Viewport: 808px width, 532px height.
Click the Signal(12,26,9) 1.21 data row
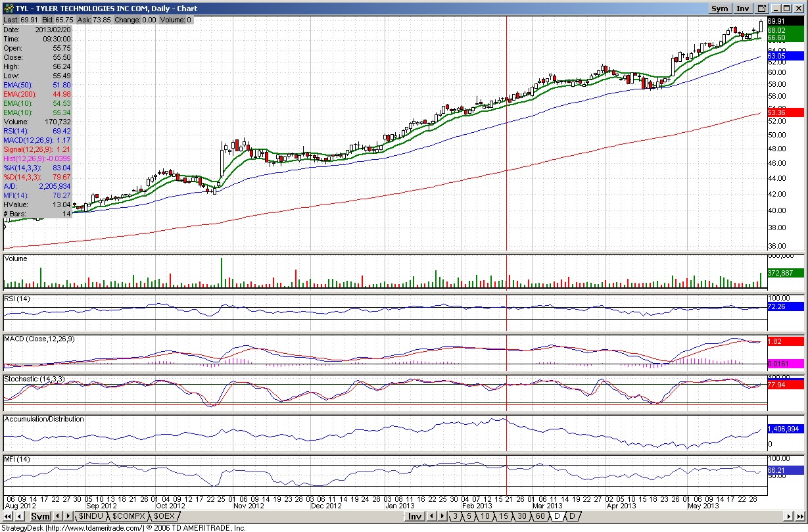click(x=37, y=149)
